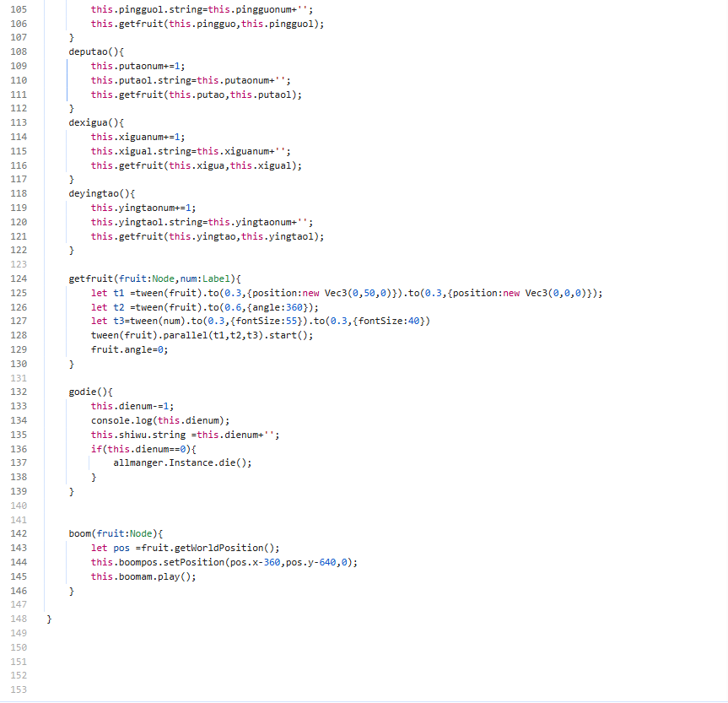728x703 pixels.
Task: Click the 'console.log(this.dienum);' line
Action: (160, 421)
